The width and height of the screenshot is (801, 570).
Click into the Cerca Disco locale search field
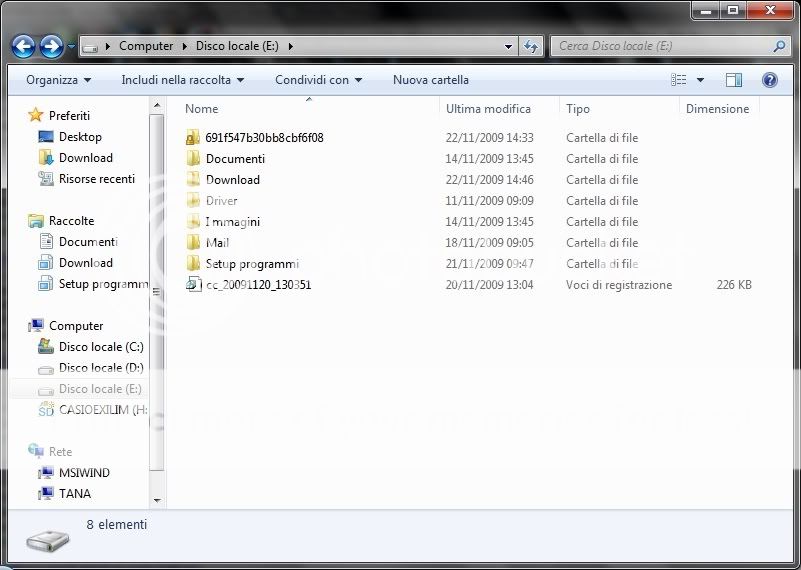click(660, 46)
